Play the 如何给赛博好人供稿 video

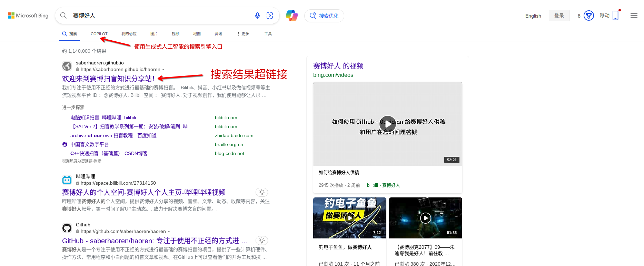point(388,124)
